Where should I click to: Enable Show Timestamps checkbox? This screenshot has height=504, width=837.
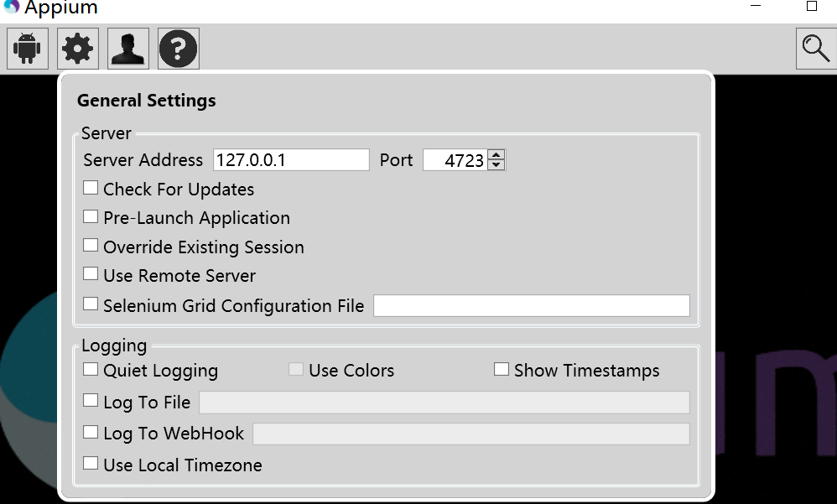pyautogui.click(x=502, y=370)
